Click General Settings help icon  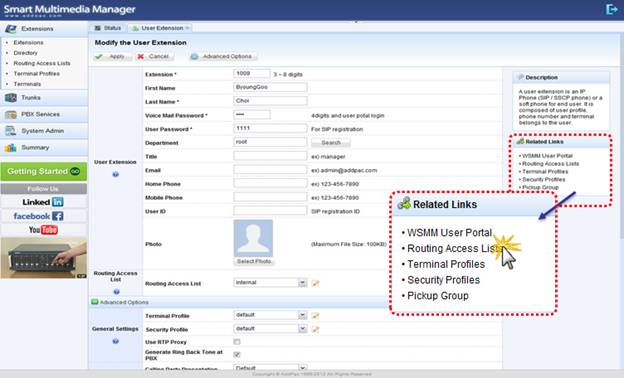click(x=115, y=341)
